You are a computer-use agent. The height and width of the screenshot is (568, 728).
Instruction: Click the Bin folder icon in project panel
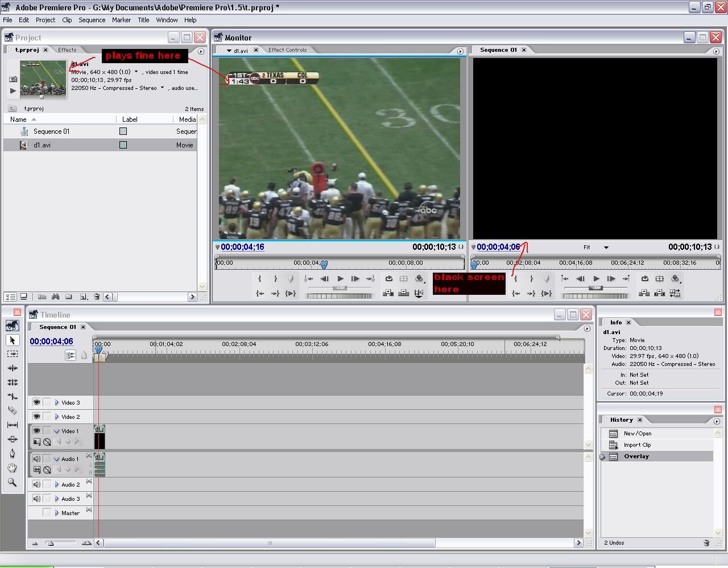point(69,297)
